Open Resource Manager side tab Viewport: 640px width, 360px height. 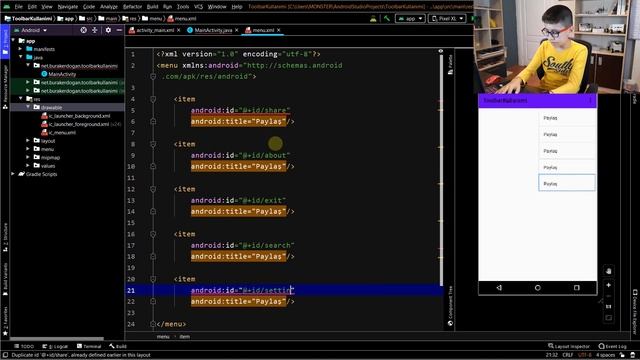pos(5,87)
